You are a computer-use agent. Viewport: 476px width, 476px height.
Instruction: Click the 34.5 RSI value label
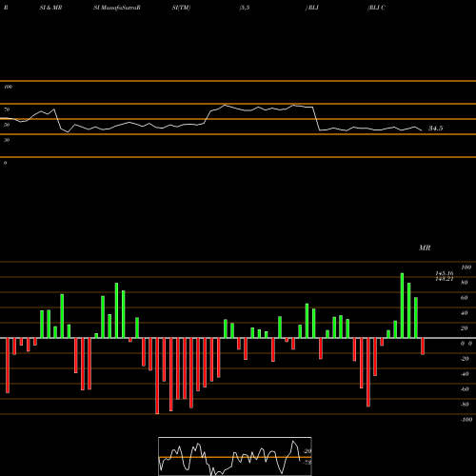coord(435,129)
